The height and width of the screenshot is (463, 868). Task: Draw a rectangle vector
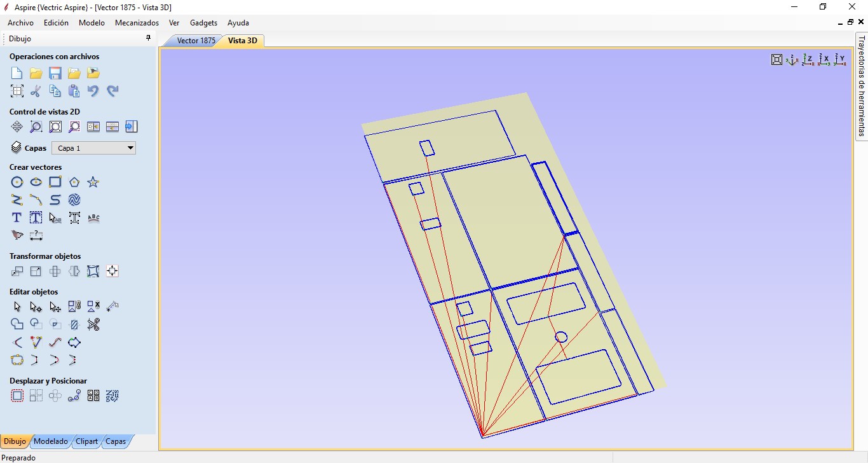[x=55, y=183]
